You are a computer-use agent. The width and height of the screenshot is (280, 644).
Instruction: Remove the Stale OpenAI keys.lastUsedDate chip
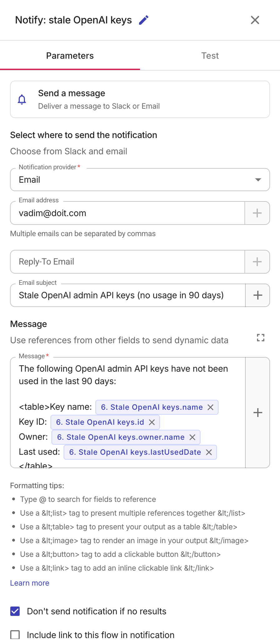209,452
